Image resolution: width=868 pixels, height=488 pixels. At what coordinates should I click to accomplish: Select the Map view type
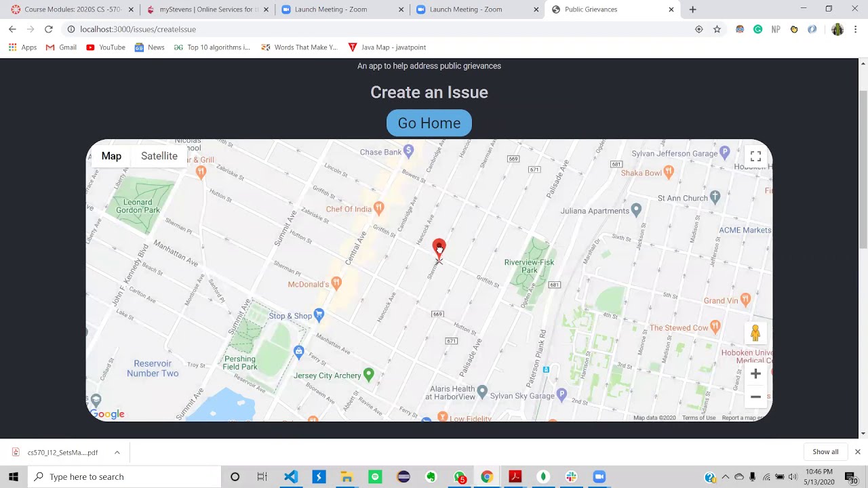tap(111, 156)
